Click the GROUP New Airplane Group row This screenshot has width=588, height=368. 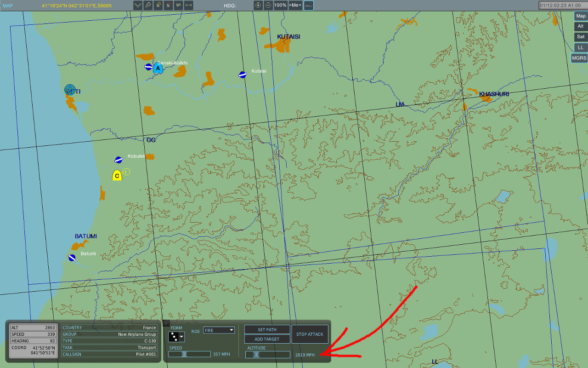click(109, 334)
